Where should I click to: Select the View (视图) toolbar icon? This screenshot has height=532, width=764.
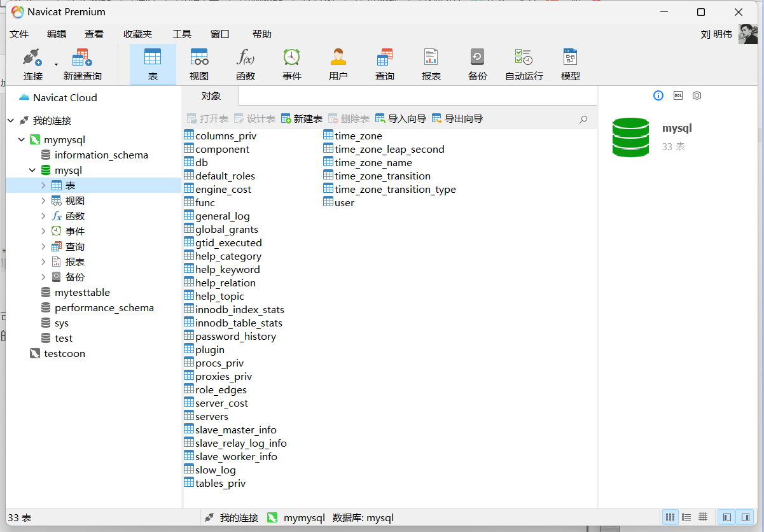[x=199, y=65]
